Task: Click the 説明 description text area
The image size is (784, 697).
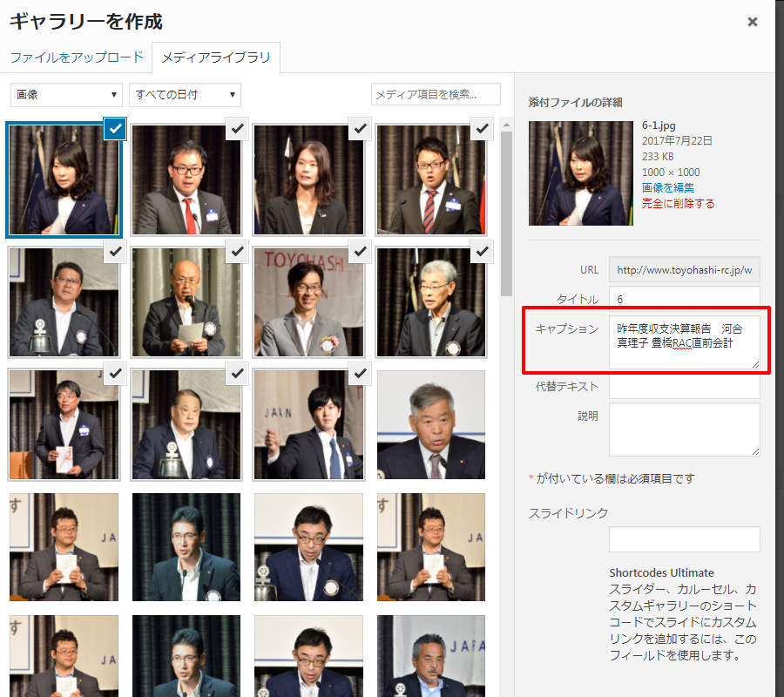Action: point(684,429)
